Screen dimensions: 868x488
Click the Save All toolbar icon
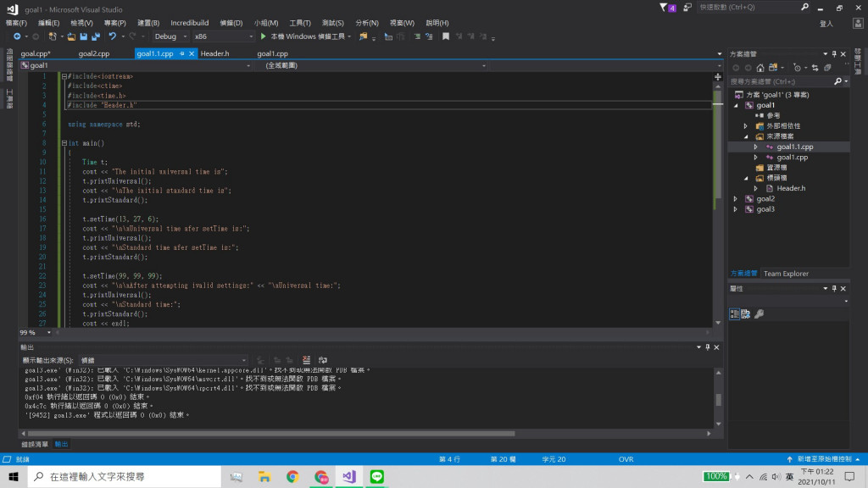pos(96,36)
